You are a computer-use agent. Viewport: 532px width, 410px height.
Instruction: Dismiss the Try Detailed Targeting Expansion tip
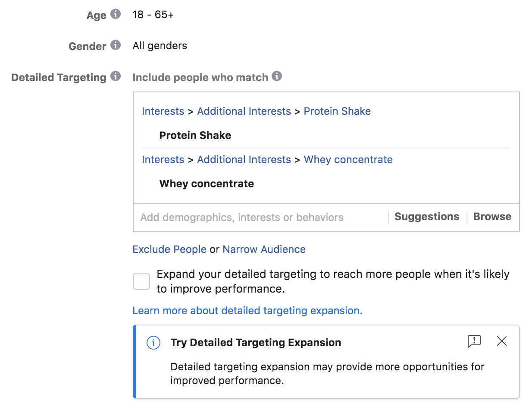tap(502, 341)
